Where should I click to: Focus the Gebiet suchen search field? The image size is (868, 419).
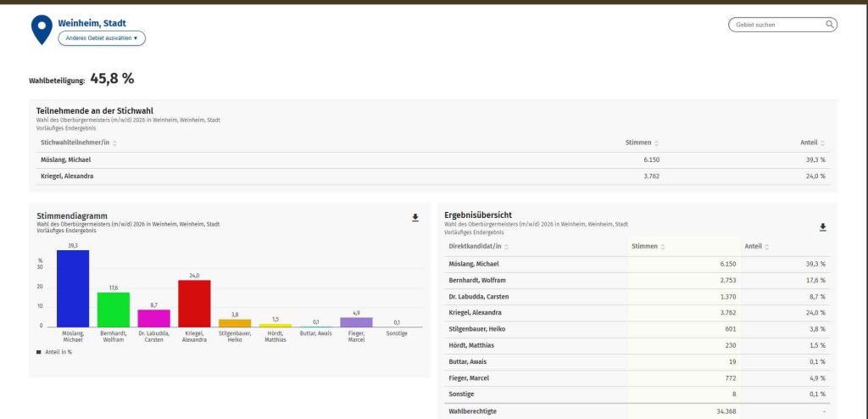pos(778,25)
